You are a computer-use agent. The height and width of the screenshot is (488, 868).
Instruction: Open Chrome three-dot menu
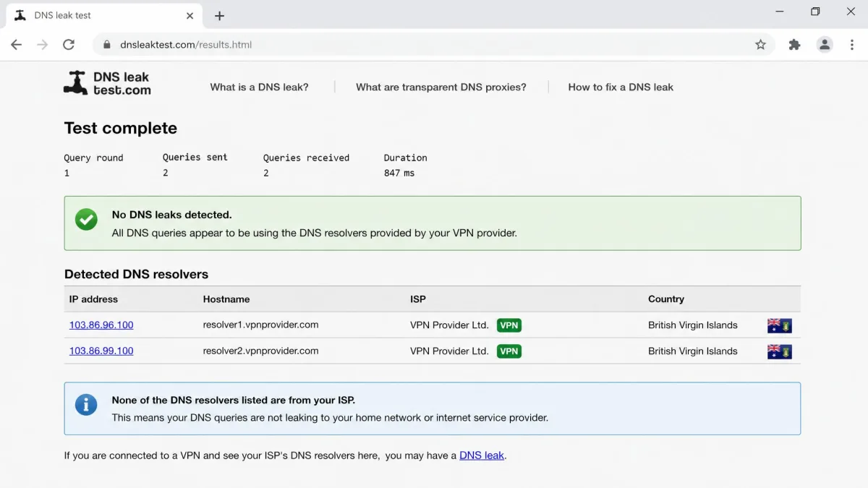coord(851,45)
